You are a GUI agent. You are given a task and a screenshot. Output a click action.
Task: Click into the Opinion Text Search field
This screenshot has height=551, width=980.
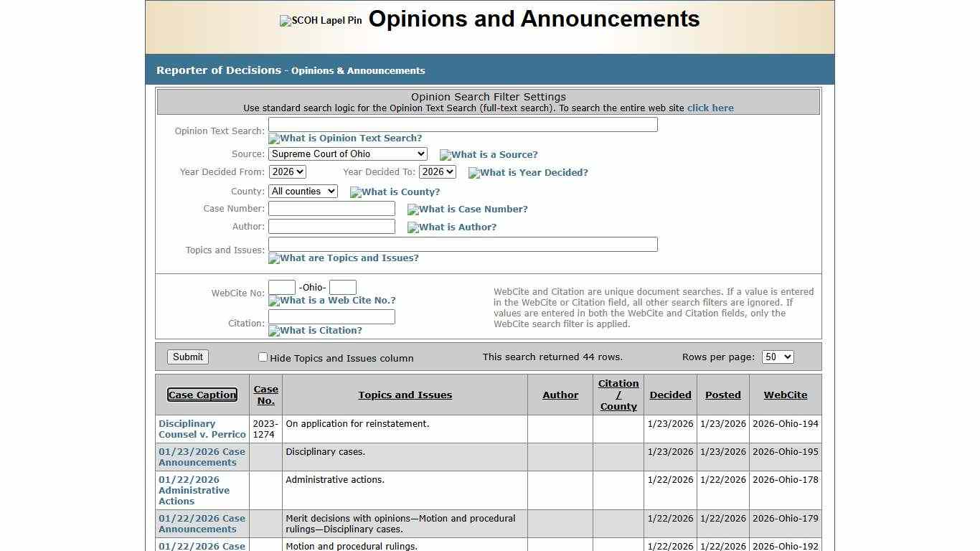[x=463, y=125]
